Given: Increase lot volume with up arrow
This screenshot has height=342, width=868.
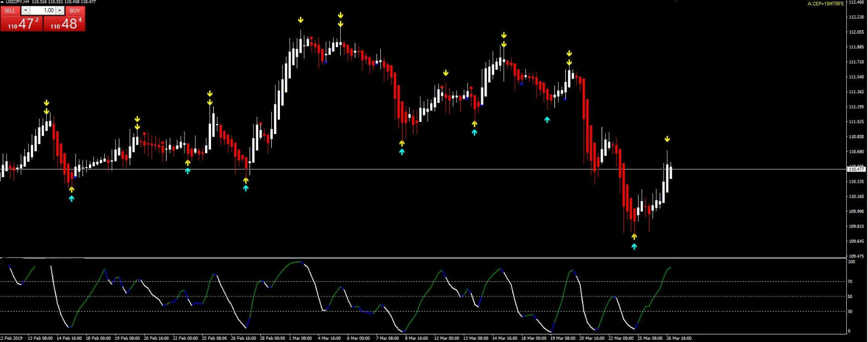Looking at the screenshot, I should point(60,10).
